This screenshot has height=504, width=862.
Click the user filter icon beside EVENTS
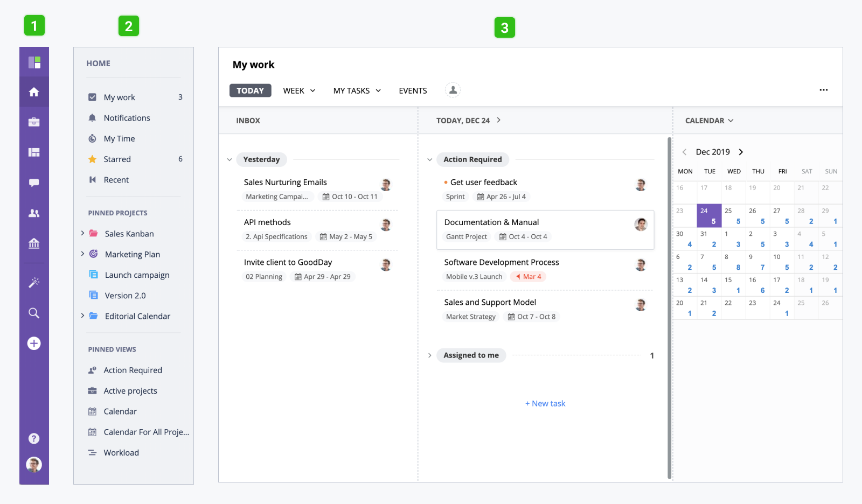453,90
